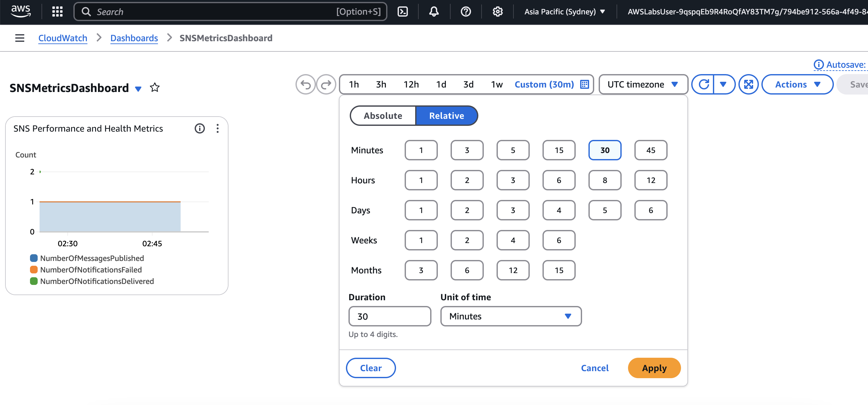Click the Apply button
This screenshot has width=868, height=405.
click(x=654, y=368)
